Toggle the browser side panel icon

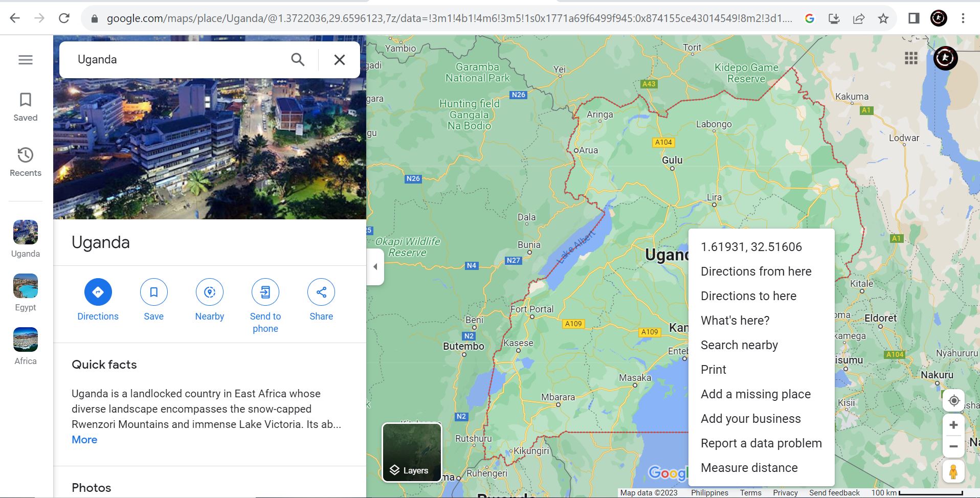[914, 18]
